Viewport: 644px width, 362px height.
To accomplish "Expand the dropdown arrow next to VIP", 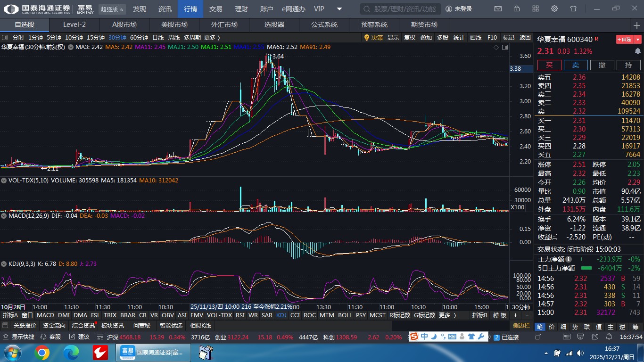I will point(339,9).
